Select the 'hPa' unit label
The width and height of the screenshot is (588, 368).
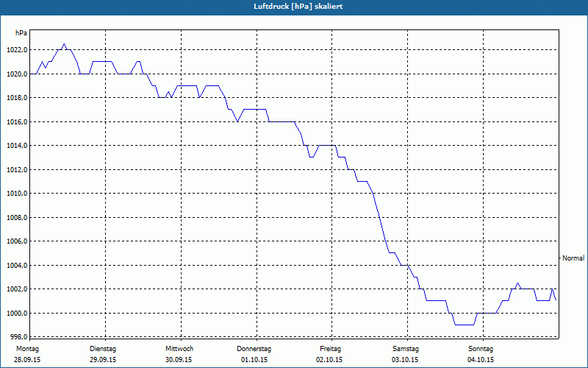[x=21, y=33]
